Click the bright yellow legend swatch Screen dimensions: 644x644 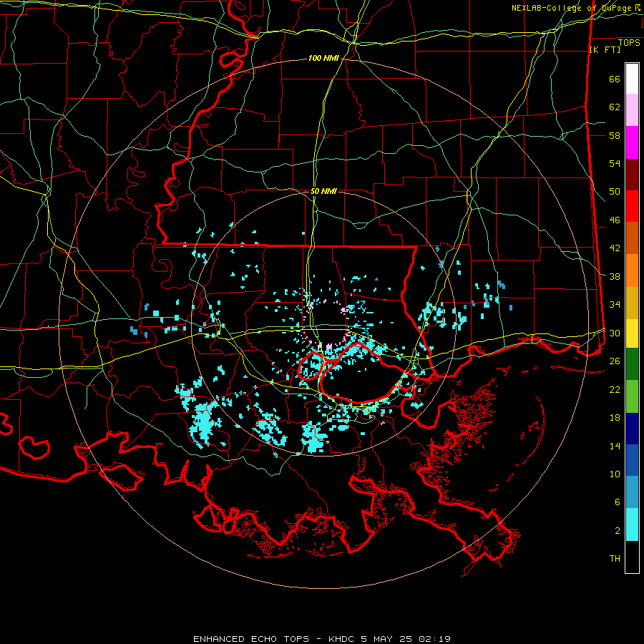click(x=632, y=333)
